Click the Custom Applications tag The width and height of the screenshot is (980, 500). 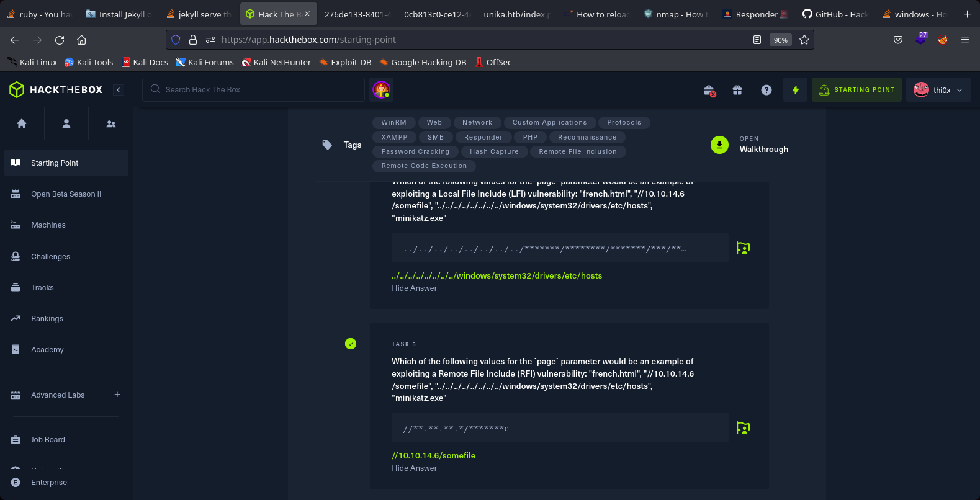point(550,122)
